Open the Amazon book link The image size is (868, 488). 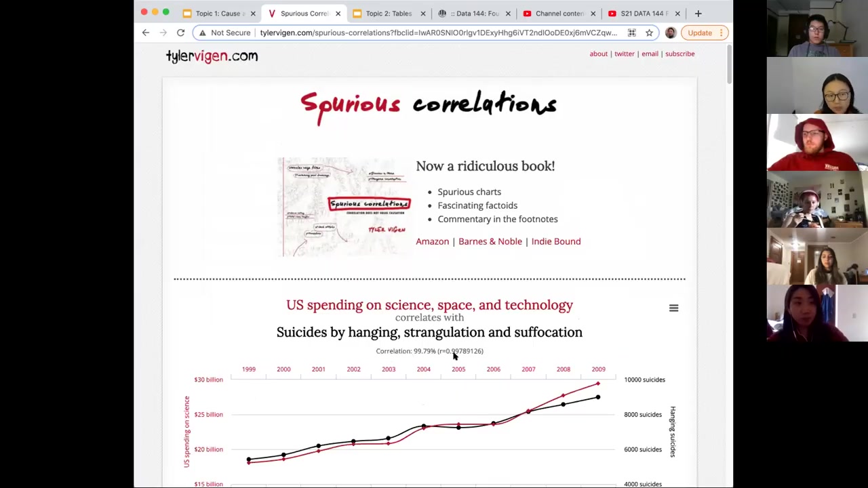tap(432, 241)
